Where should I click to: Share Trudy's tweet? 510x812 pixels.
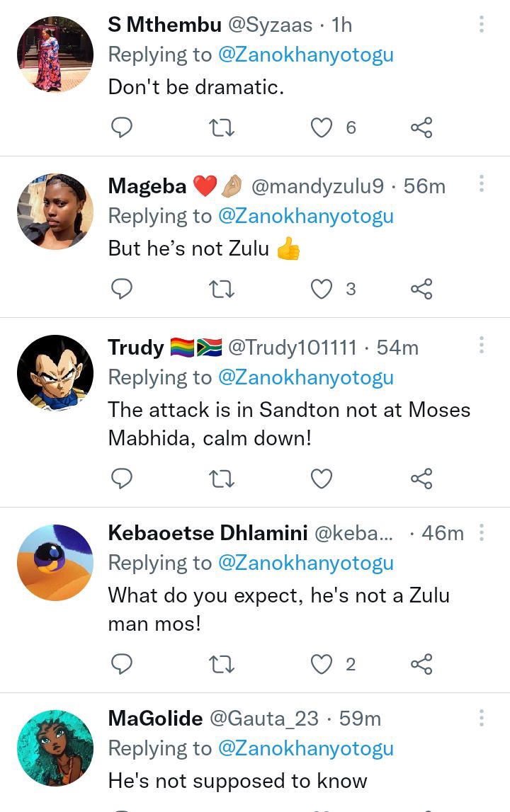pos(421,479)
